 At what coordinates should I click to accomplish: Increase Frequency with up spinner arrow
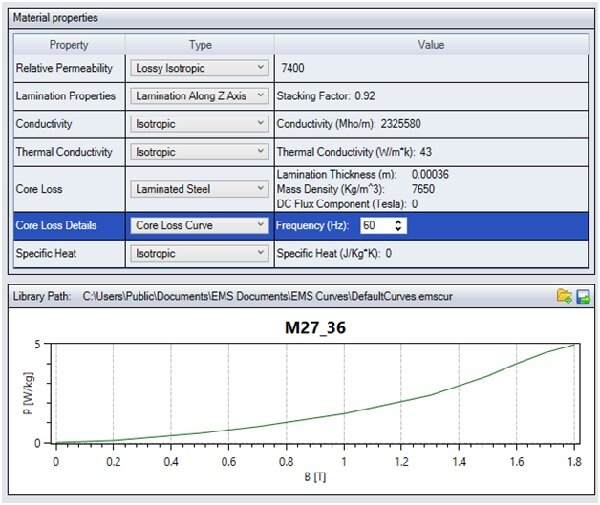[398, 222]
